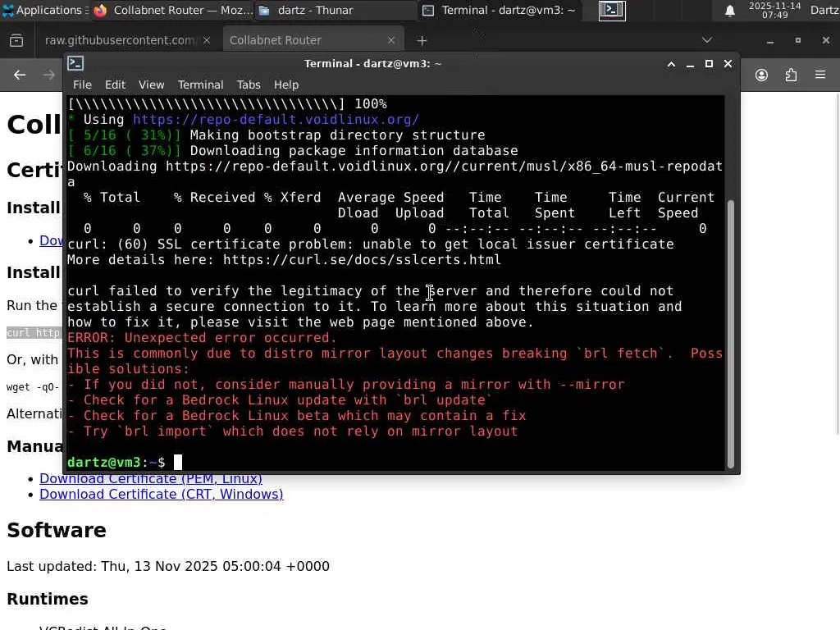Image resolution: width=840 pixels, height=630 pixels.
Task: Close the raw.githubusercontent.com tab
Action: 207,40
